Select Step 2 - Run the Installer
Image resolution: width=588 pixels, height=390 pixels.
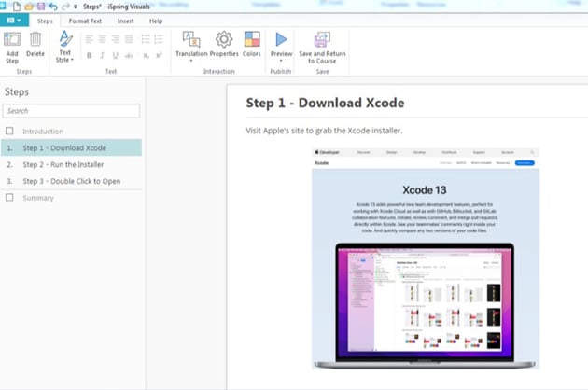[x=63, y=164]
